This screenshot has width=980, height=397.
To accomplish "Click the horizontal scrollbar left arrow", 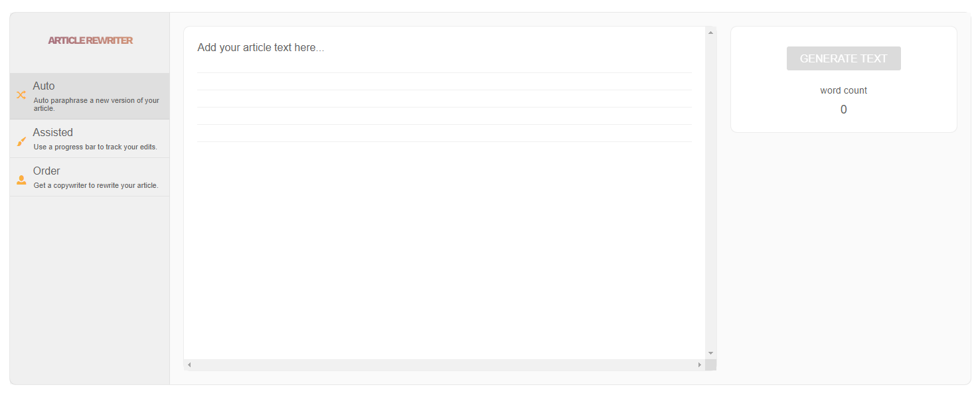I will click(189, 365).
